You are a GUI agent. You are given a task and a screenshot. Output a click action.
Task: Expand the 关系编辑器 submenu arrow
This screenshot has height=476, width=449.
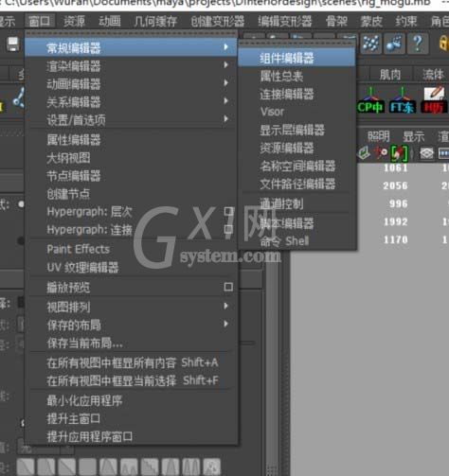226,100
